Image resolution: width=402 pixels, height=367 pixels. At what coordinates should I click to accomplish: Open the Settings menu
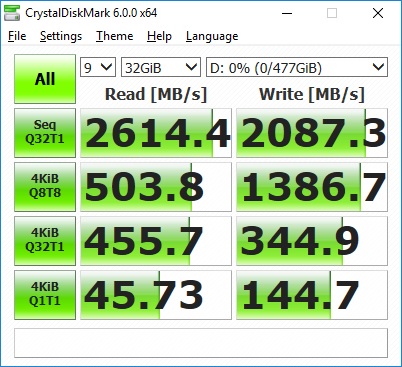pos(61,36)
